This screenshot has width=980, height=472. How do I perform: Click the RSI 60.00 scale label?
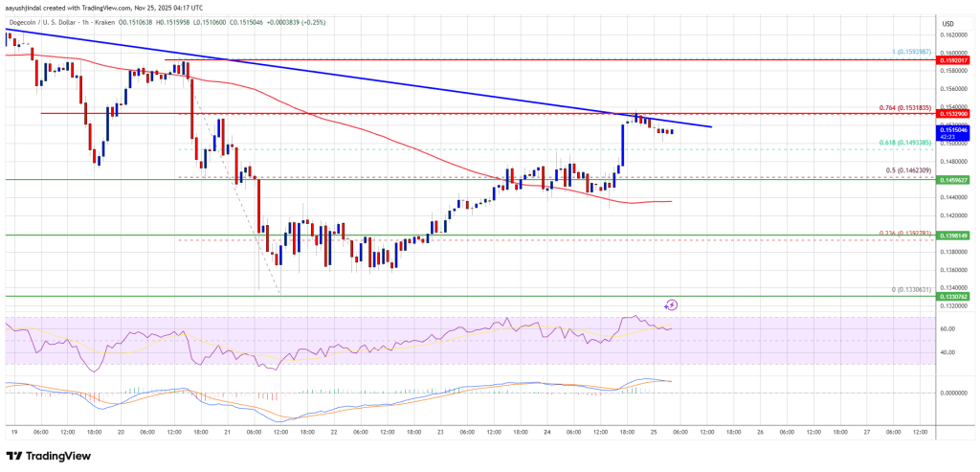947,328
